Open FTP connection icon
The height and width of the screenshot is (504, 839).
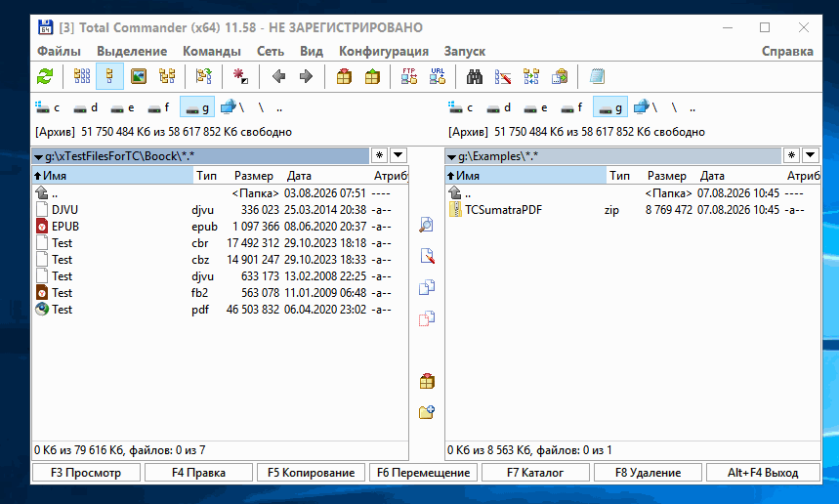(x=409, y=76)
